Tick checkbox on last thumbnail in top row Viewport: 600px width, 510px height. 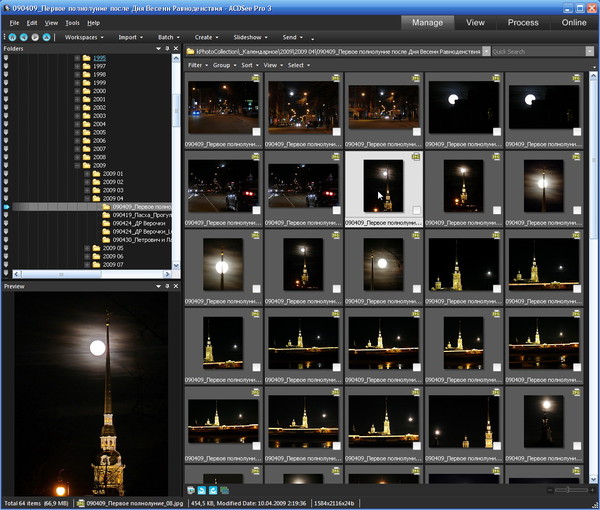[577, 132]
